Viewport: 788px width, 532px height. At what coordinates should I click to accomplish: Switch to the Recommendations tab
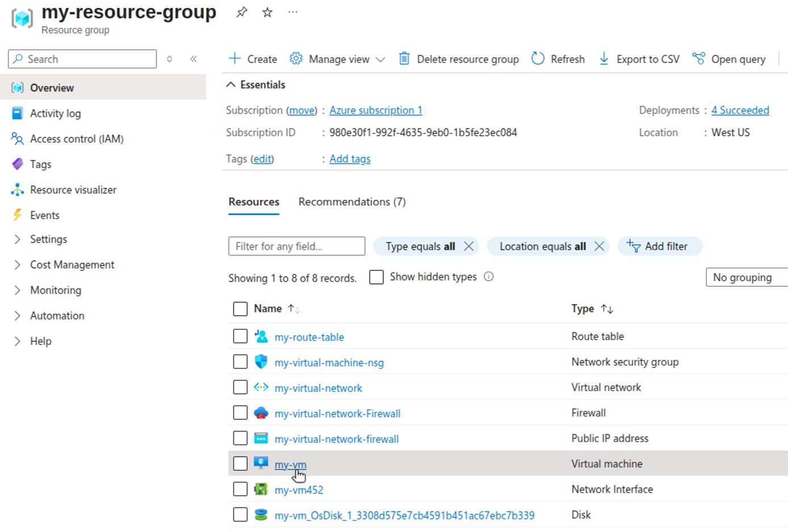[351, 202]
